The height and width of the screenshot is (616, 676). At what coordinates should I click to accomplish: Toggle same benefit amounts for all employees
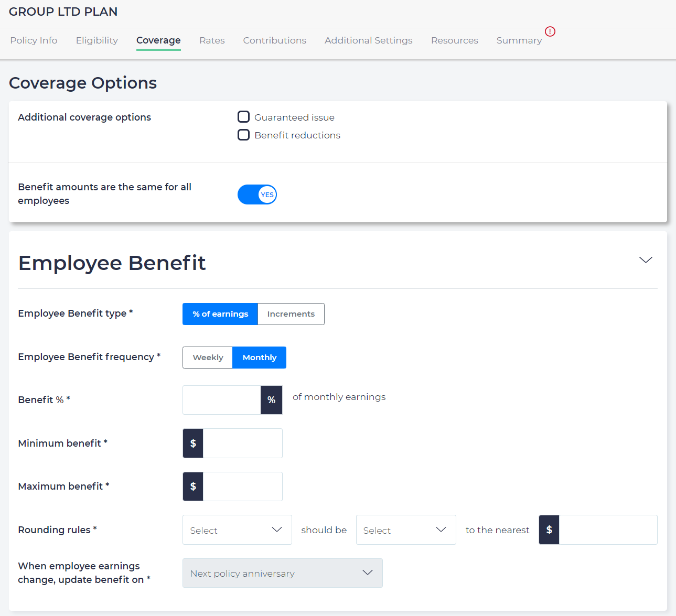pos(257,194)
